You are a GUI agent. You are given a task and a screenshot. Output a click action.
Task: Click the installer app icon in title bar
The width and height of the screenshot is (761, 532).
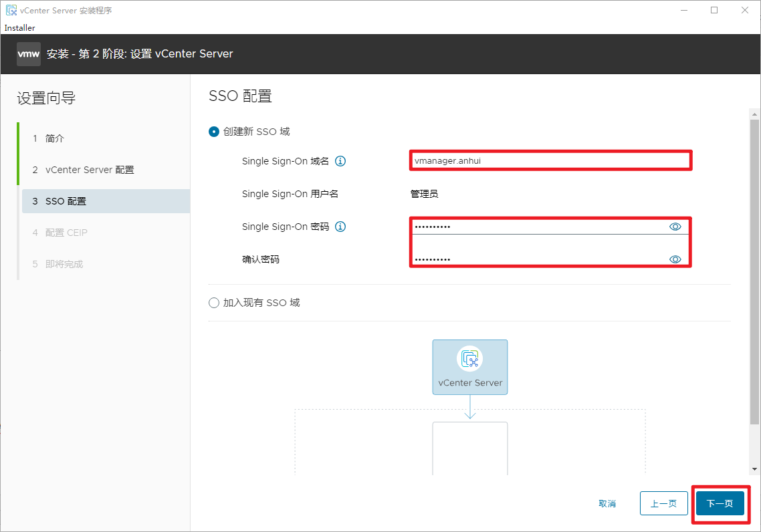(x=11, y=10)
